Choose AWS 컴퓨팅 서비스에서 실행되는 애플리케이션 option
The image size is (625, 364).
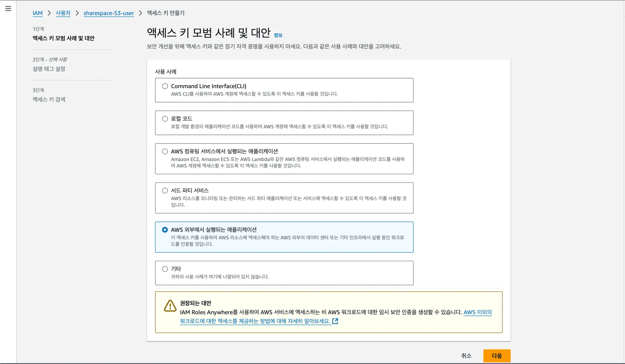pyautogui.click(x=165, y=151)
